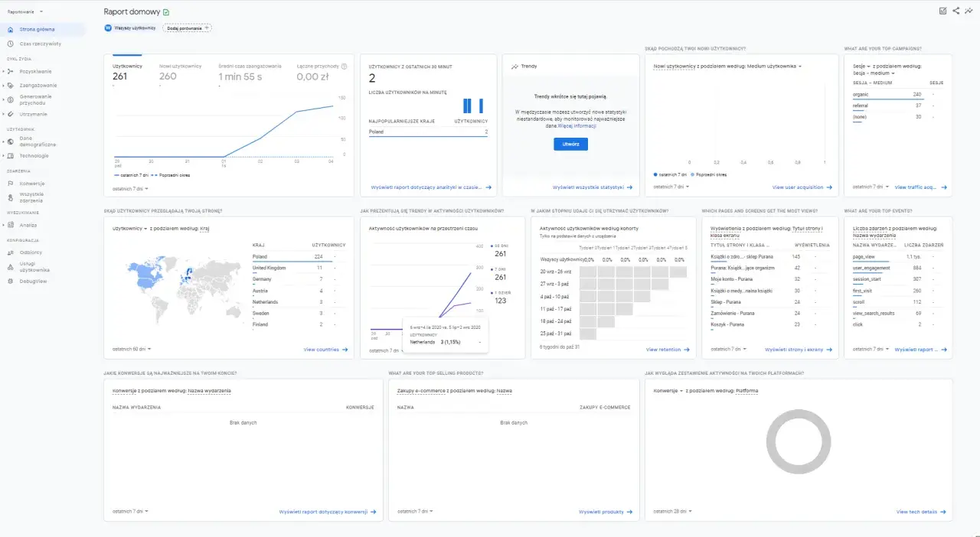Expand the Analiza section arrow
The height and width of the screenshot is (537, 980).
click(x=3, y=225)
